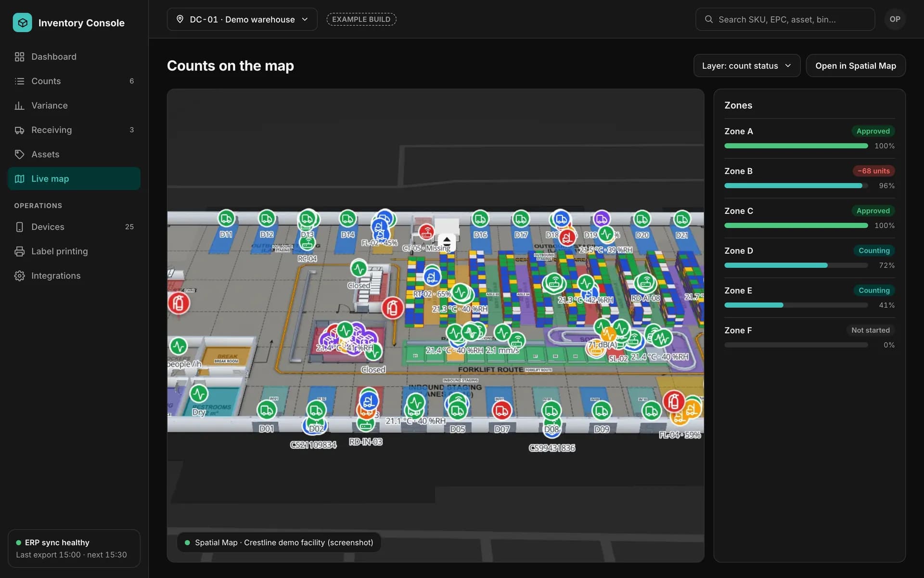Open the DC-01 Demo warehouse selector
924x578 pixels.
click(242, 19)
